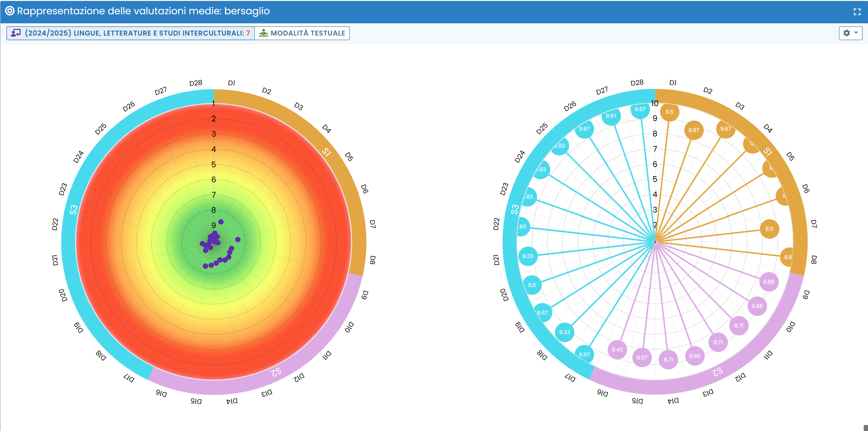The image size is (868, 431).
Task: Expand the chart to fullscreen
Action: click(x=857, y=12)
